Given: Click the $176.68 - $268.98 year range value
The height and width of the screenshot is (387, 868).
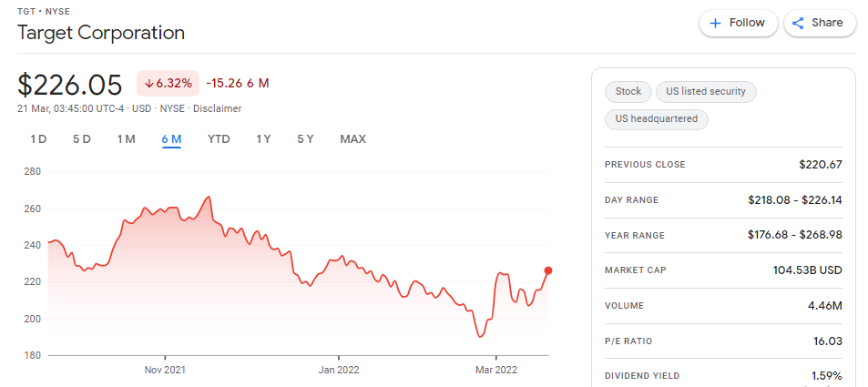Looking at the screenshot, I should 795,235.
